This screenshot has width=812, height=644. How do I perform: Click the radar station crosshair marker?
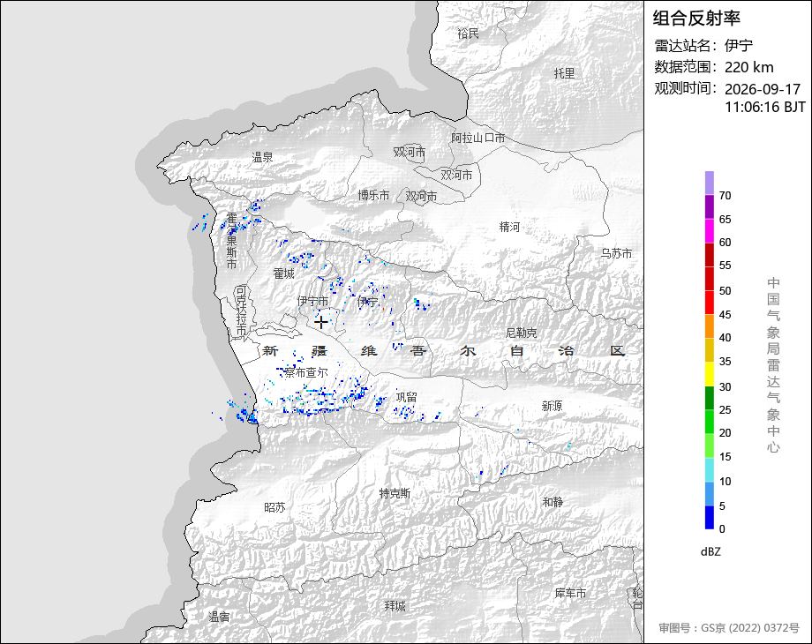point(320,323)
